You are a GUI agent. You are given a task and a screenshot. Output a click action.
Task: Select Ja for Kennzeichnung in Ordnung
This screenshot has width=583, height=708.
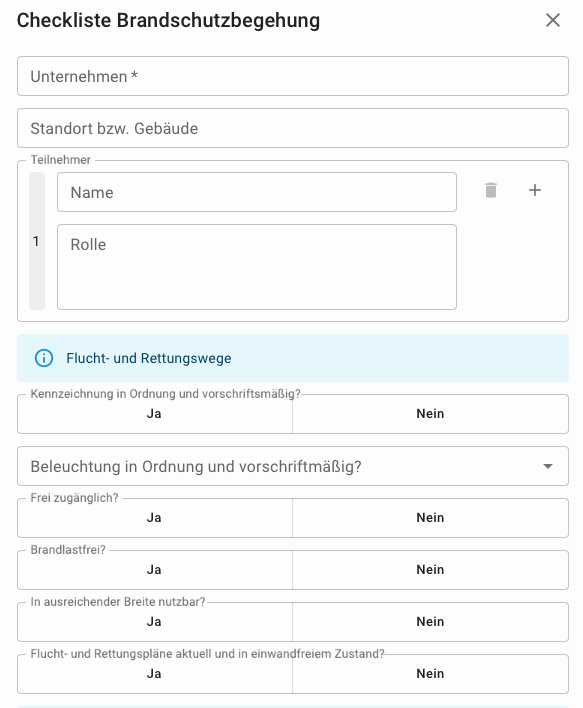point(155,414)
